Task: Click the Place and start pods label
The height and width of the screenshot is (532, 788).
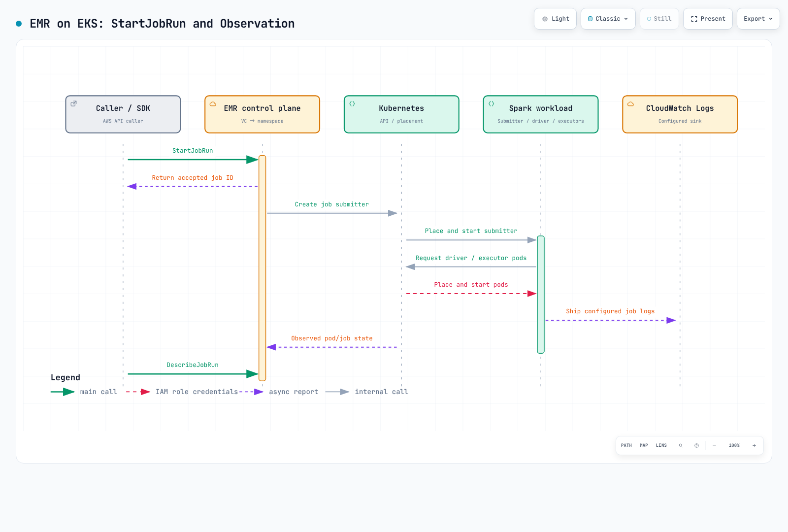Action: click(x=471, y=285)
